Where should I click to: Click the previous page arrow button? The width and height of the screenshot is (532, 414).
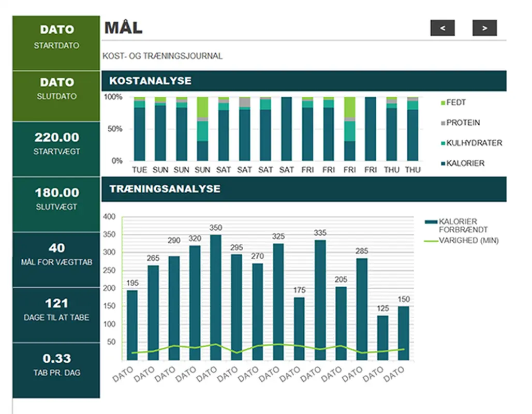pyautogui.click(x=442, y=28)
